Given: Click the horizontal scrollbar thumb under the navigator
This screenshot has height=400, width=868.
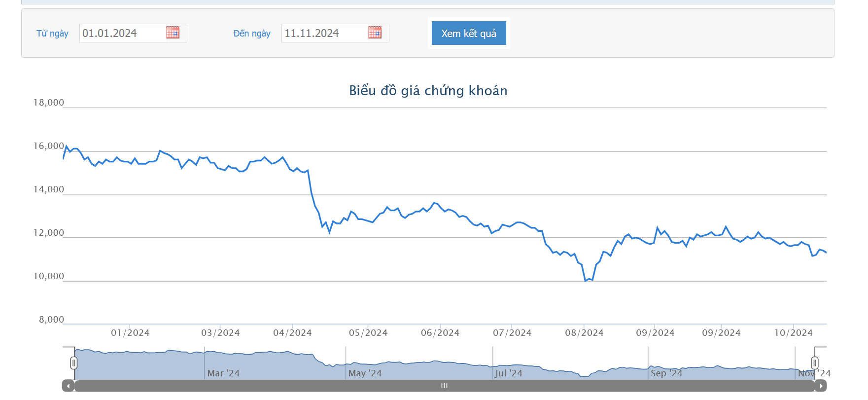Looking at the screenshot, I should [x=445, y=386].
